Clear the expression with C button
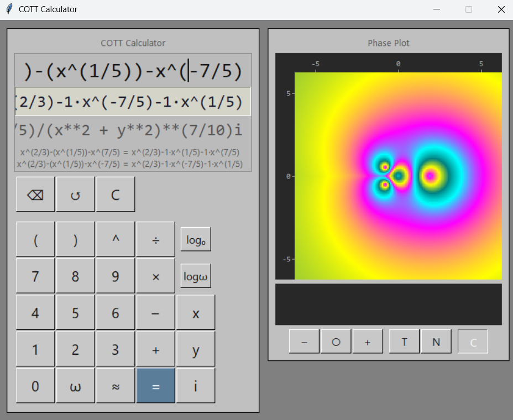 [x=116, y=195]
